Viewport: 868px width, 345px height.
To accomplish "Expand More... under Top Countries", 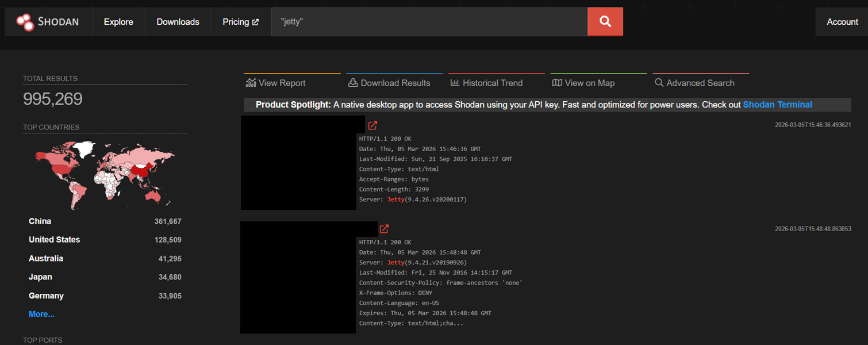I will click(x=41, y=314).
